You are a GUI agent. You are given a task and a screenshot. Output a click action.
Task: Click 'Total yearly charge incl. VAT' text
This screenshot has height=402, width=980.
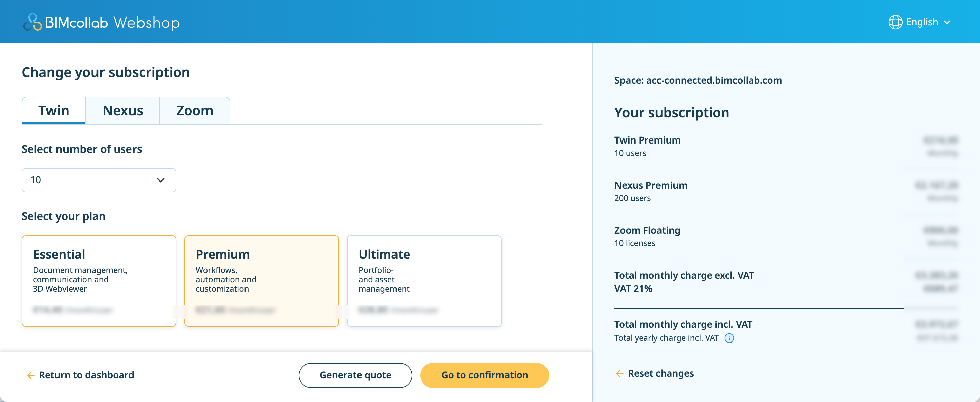point(666,338)
